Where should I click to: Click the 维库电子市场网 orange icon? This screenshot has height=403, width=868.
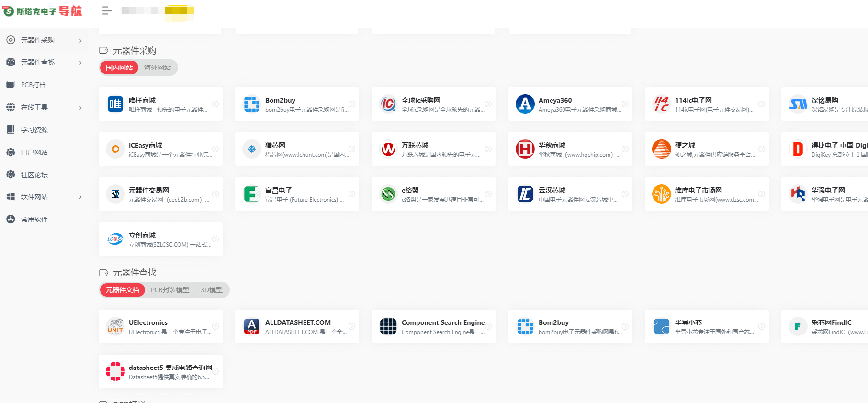pyautogui.click(x=661, y=194)
